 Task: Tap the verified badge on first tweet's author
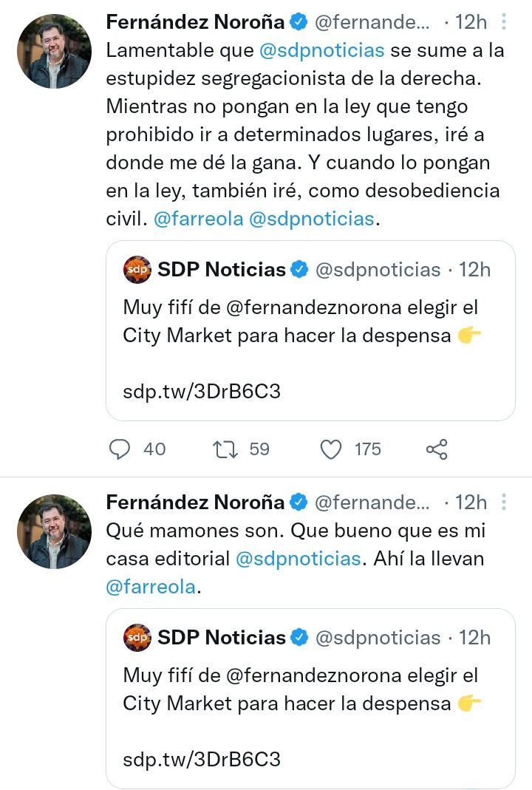[x=299, y=22]
